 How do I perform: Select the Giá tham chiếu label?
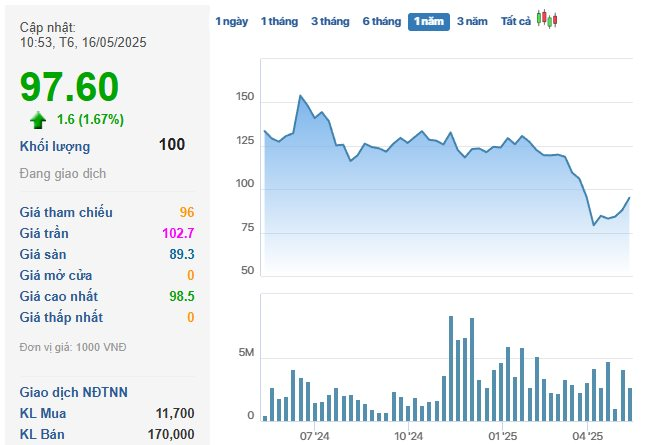click(66, 212)
